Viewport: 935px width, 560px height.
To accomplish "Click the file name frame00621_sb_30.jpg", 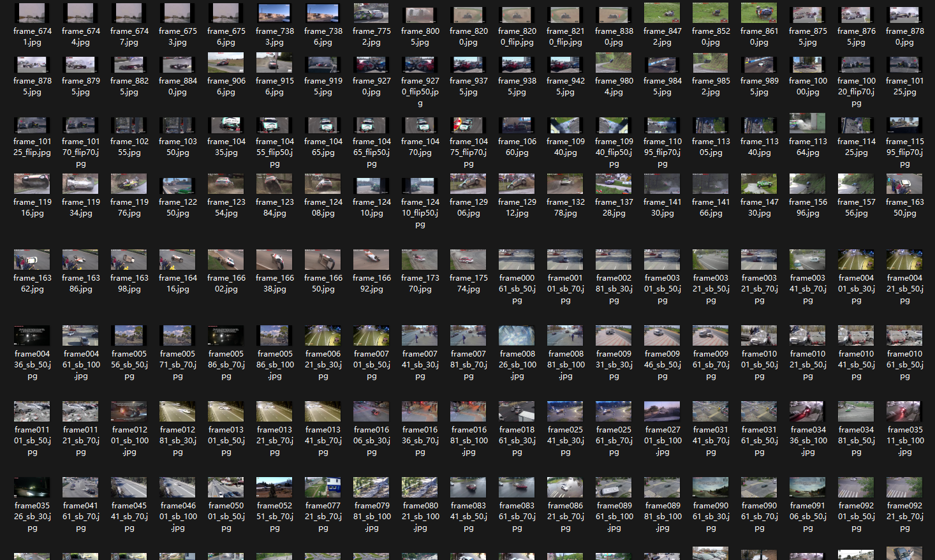I will pyautogui.click(x=323, y=365).
